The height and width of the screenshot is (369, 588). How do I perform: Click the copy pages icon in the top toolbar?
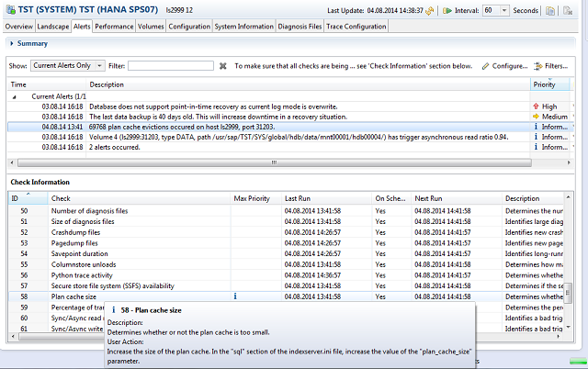tap(550, 11)
